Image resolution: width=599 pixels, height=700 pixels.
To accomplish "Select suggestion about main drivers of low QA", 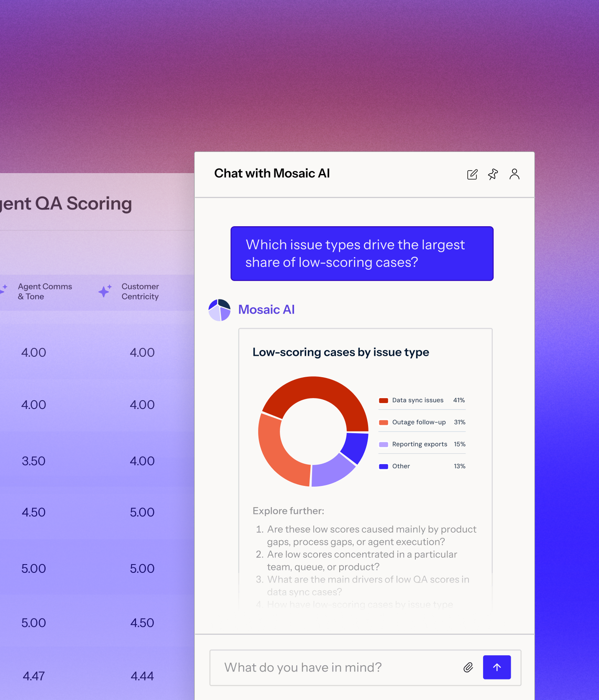I will (x=363, y=586).
